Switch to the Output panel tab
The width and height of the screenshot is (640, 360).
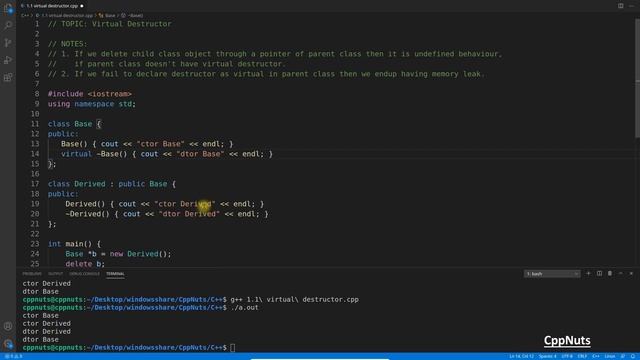56,273
